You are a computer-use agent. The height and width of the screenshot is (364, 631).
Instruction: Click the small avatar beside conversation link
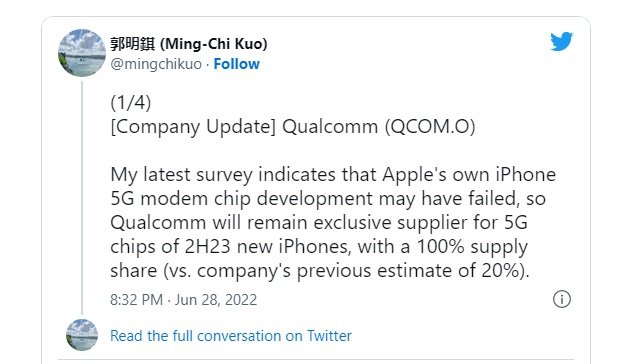tap(82, 335)
